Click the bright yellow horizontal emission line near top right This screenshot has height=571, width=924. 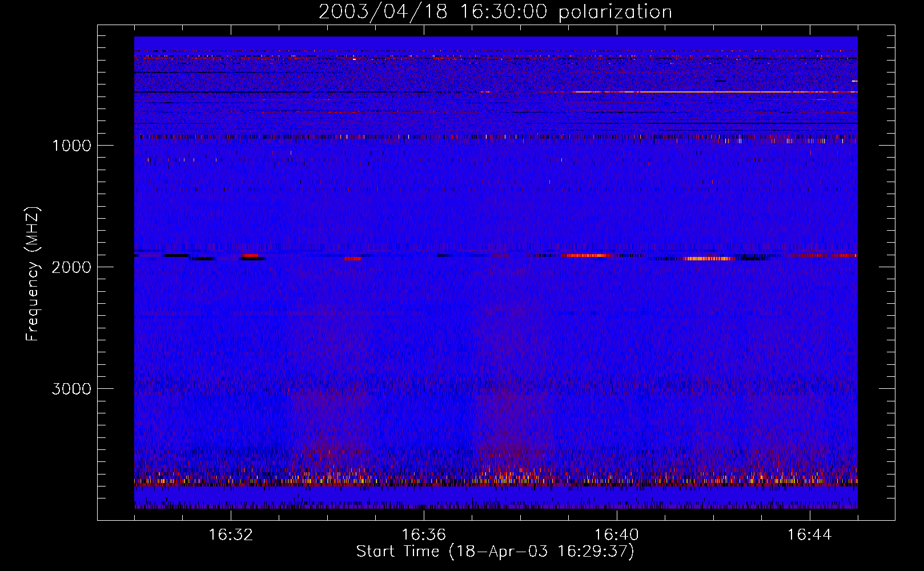[x=714, y=92]
